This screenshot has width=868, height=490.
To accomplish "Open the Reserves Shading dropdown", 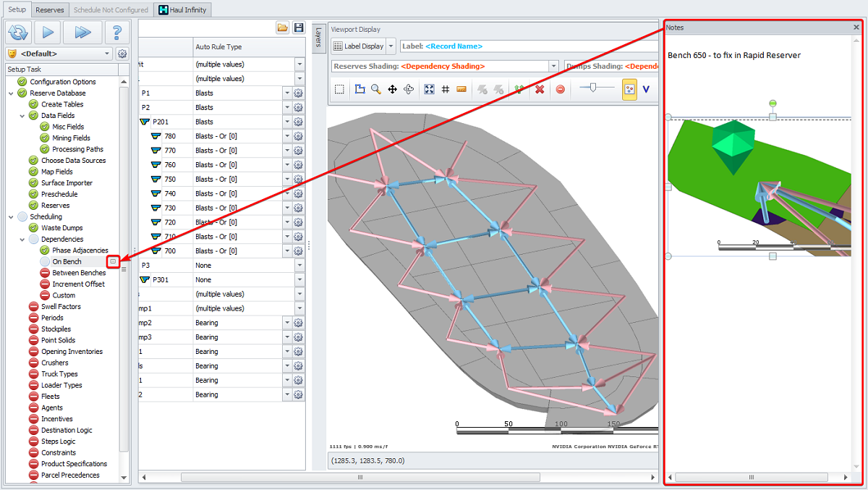I will click(553, 66).
